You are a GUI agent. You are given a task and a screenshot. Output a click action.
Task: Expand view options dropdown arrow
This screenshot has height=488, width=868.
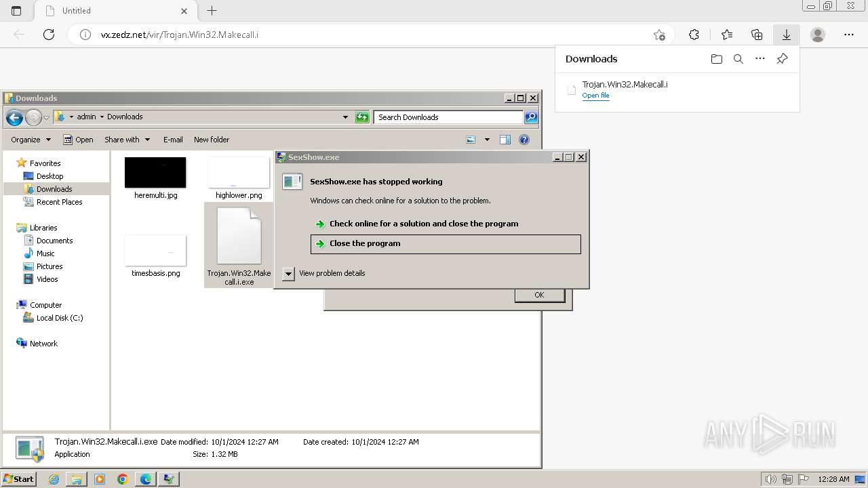(487, 140)
